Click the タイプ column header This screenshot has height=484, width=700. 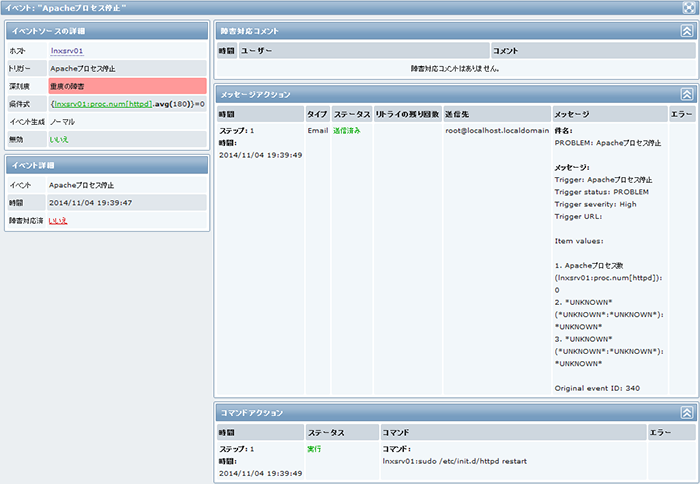[317, 114]
